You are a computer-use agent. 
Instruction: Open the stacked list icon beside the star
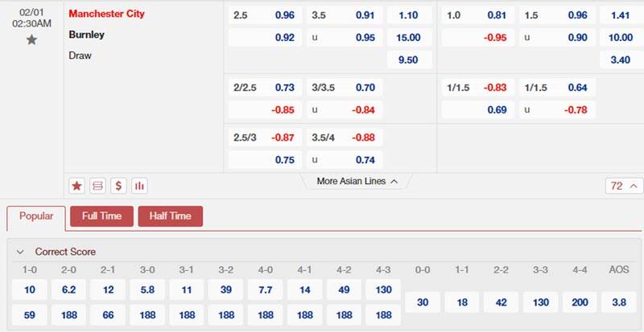tap(98, 186)
